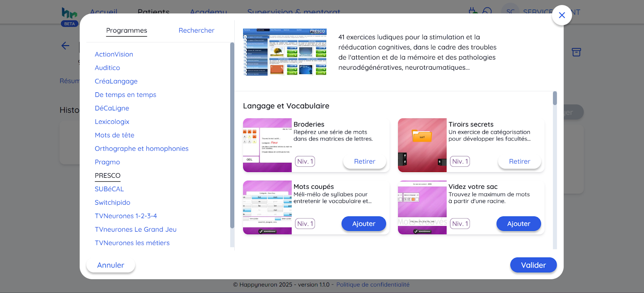The height and width of the screenshot is (293, 644).
Task: Open Politique de confidentialité link
Action: click(x=373, y=285)
